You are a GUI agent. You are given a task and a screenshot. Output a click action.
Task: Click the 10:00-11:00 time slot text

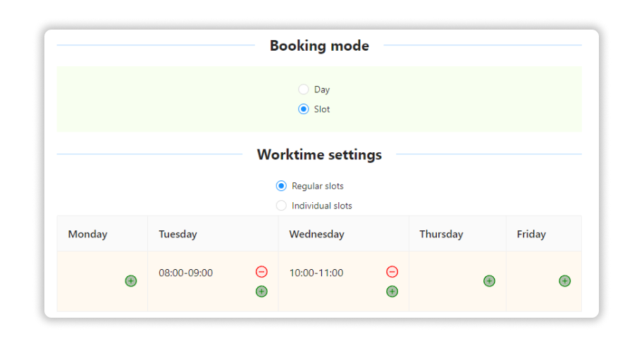pos(316,273)
